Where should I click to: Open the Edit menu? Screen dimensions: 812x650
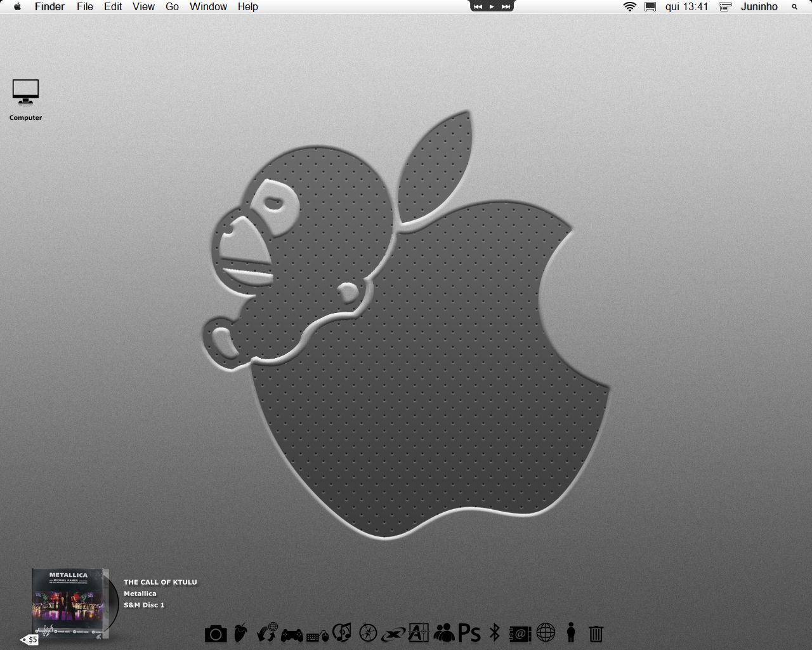click(x=113, y=6)
